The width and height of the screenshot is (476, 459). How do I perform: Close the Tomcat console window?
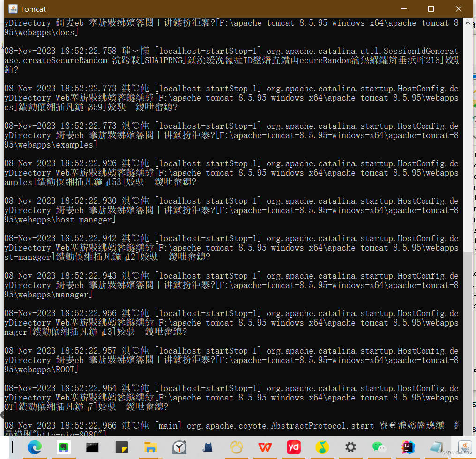pos(458,9)
